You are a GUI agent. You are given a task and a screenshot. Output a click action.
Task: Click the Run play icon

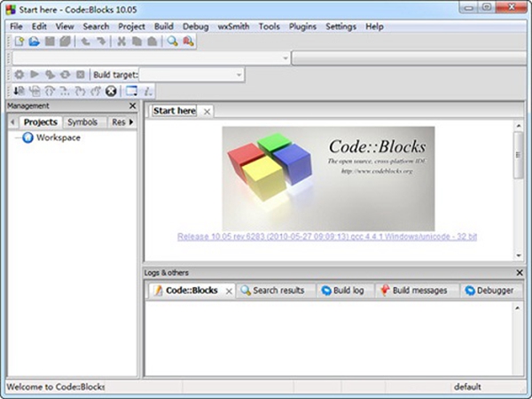click(x=35, y=74)
